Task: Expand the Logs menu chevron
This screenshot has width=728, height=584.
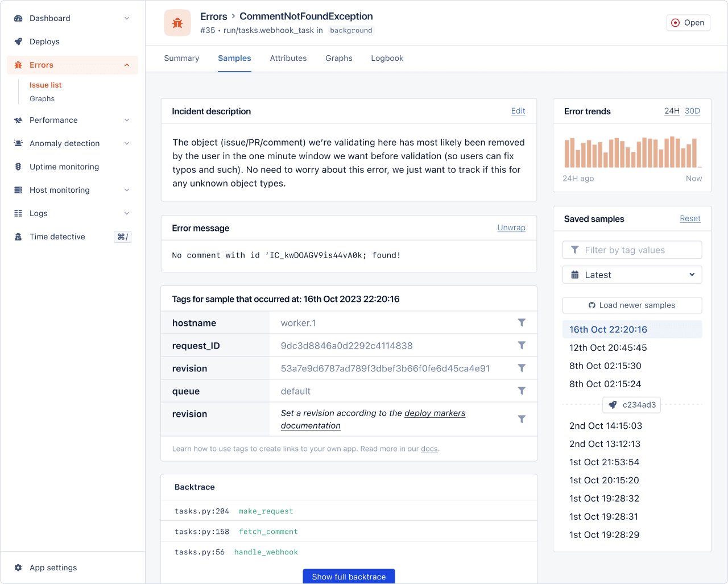Action: pos(127,213)
